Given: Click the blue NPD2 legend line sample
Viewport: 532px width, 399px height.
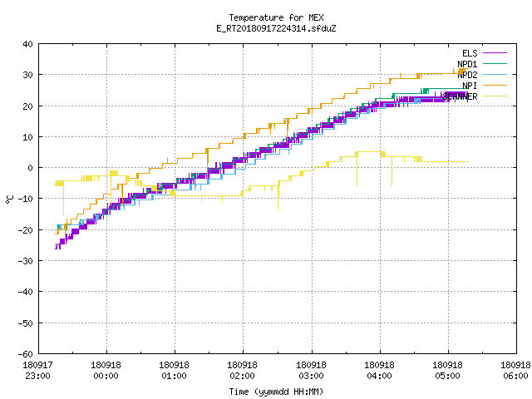Looking at the screenshot, I should [x=495, y=75].
